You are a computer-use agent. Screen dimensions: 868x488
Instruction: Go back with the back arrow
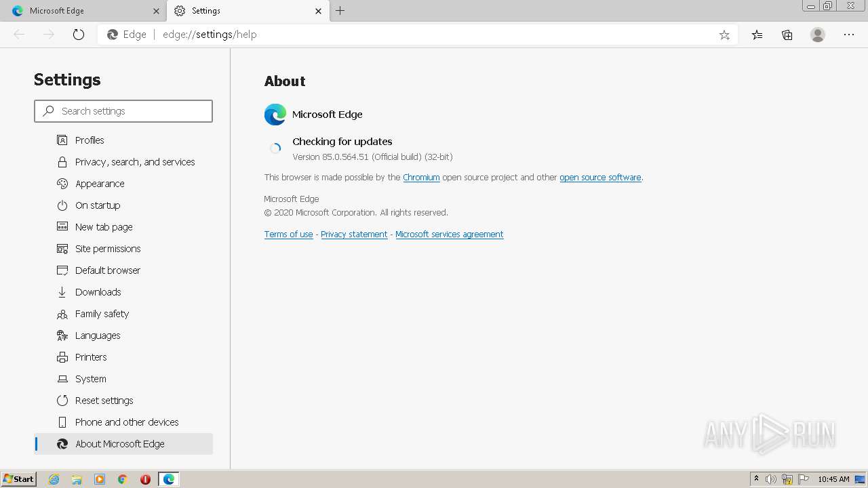[19, 35]
